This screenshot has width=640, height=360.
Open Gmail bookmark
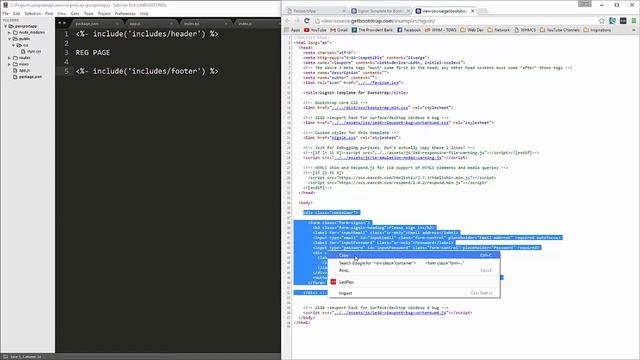pyautogui.click(x=339, y=30)
